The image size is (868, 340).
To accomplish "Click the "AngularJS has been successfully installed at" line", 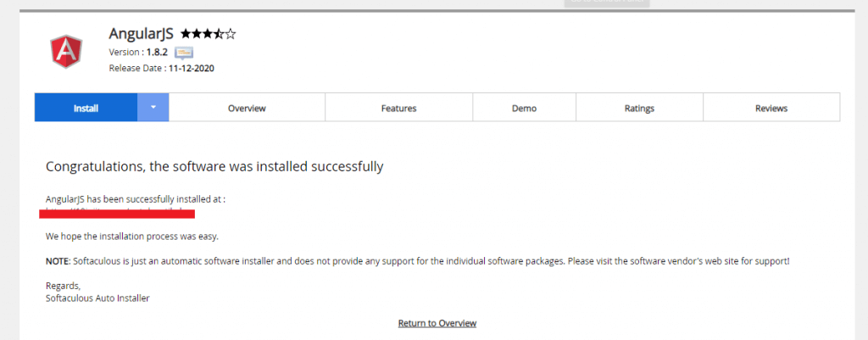I will point(135,198).
